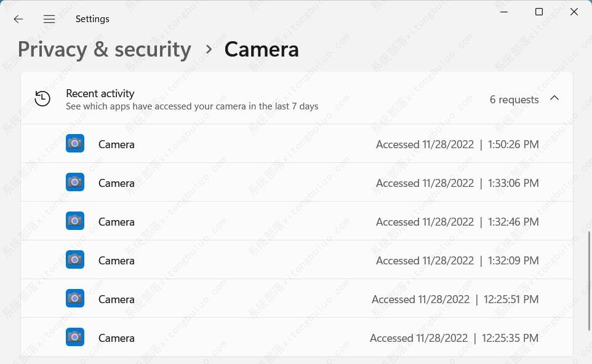Screen dimensions: 592x364
Task: Click the clock history icon beside Recent activity
Action: coord(42,98)
